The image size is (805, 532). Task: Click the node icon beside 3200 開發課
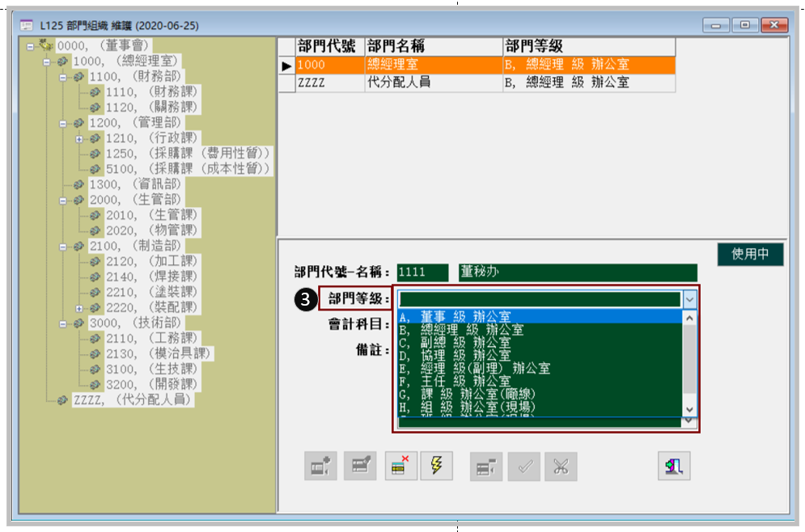point(95,385)
